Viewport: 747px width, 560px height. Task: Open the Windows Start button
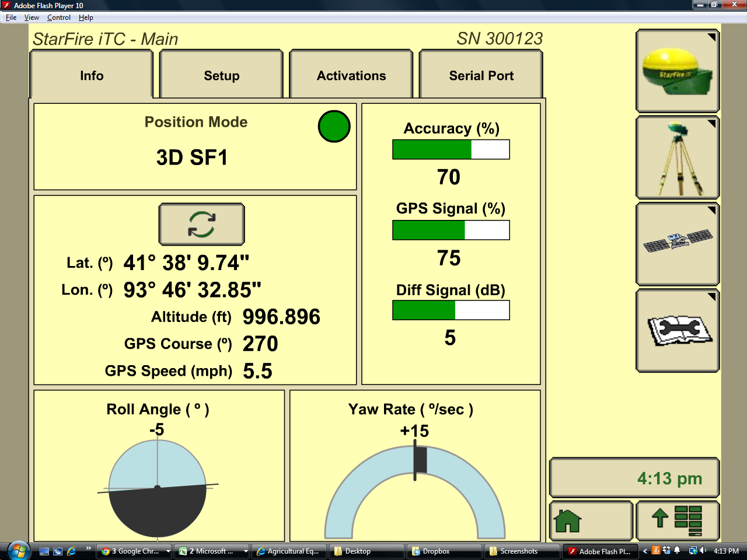click(x=19, y=550)
